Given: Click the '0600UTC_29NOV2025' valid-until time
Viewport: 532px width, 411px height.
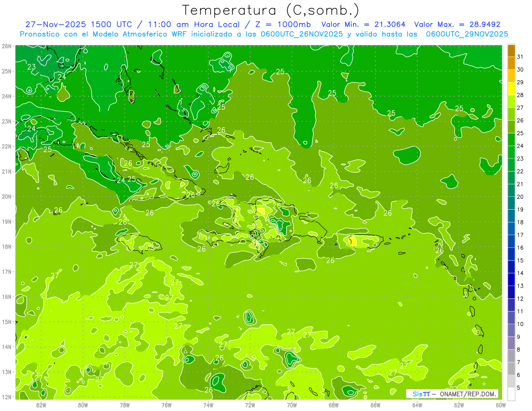Looking at the screenshot, I should coord(468,34).
